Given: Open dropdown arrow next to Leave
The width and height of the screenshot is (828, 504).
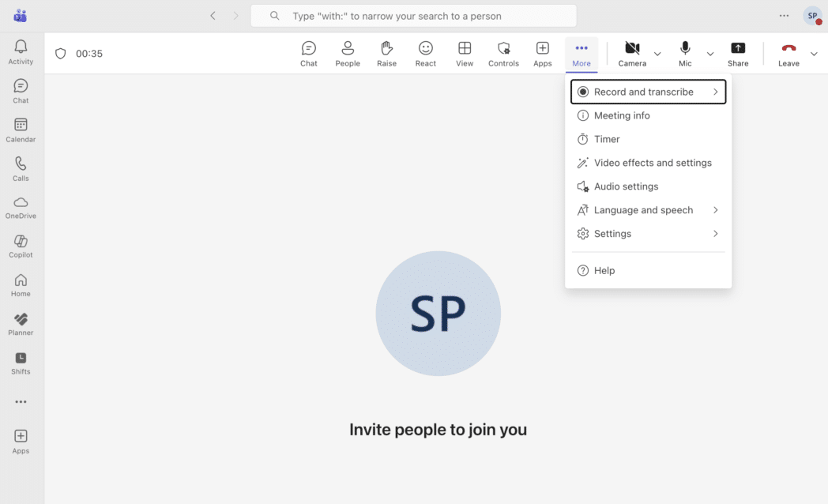Looking at the screenshot, I should point(814,54).
